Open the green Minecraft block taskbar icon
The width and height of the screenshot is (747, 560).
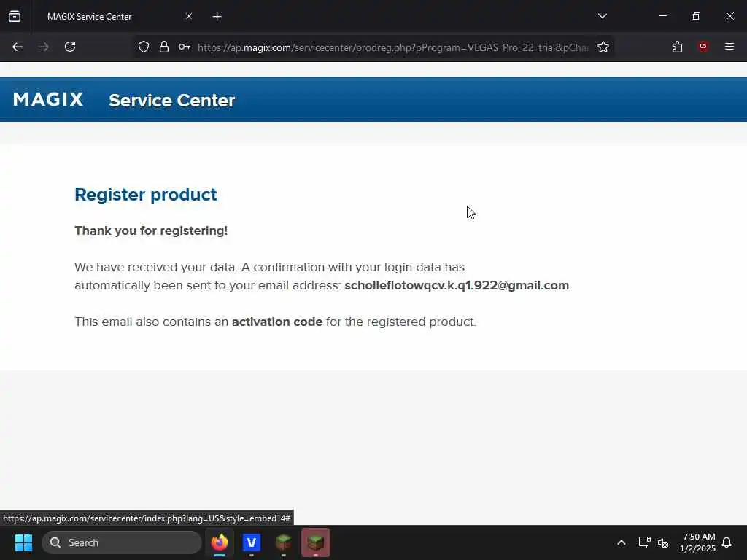(x=284, y=542)
